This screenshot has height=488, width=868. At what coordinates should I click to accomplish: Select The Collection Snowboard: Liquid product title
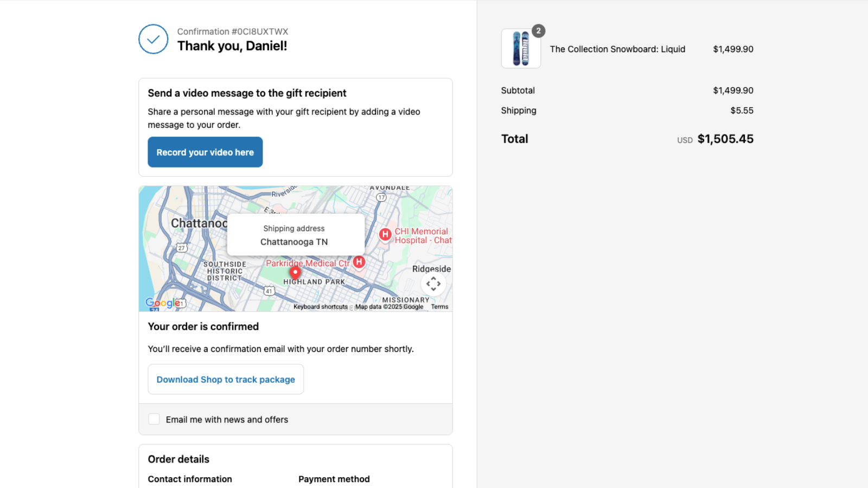(x=617, y=49)
